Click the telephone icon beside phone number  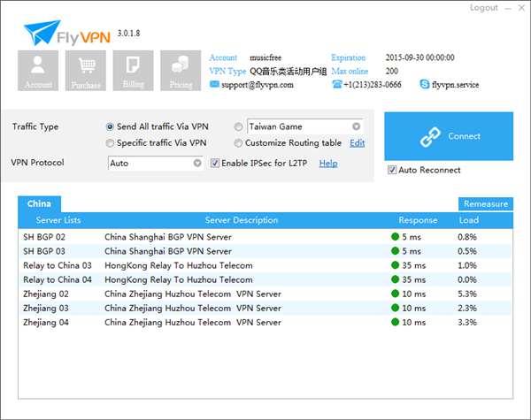click(337, 84)
